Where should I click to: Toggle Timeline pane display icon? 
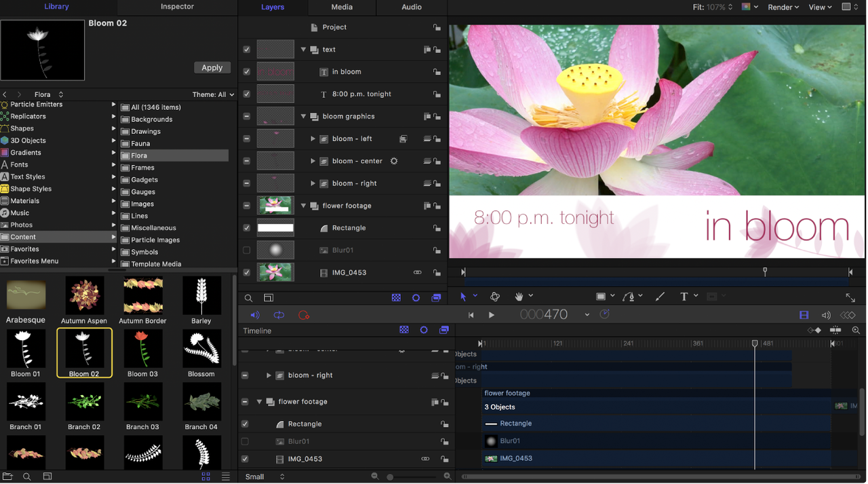click(804, 315)
